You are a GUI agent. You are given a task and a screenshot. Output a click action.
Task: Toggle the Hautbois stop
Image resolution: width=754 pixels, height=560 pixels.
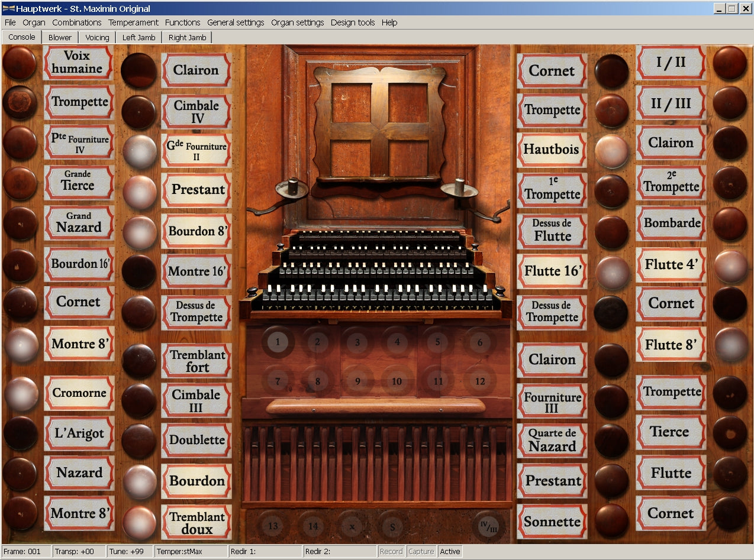611,151
